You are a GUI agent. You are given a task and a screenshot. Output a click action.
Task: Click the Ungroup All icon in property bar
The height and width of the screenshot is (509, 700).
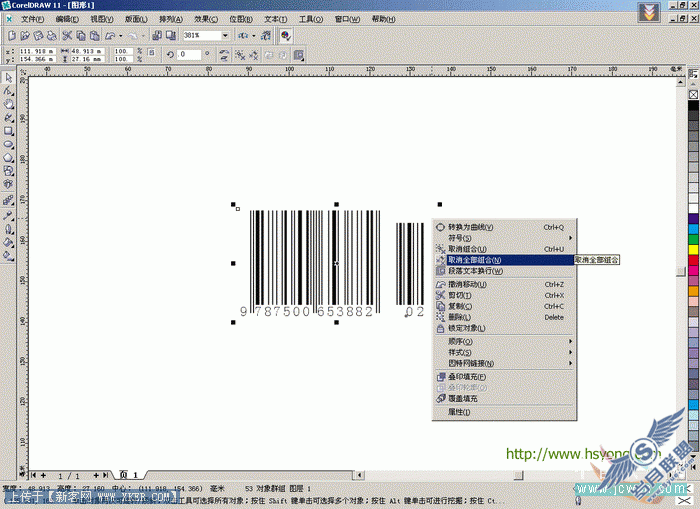pos(254,55)
